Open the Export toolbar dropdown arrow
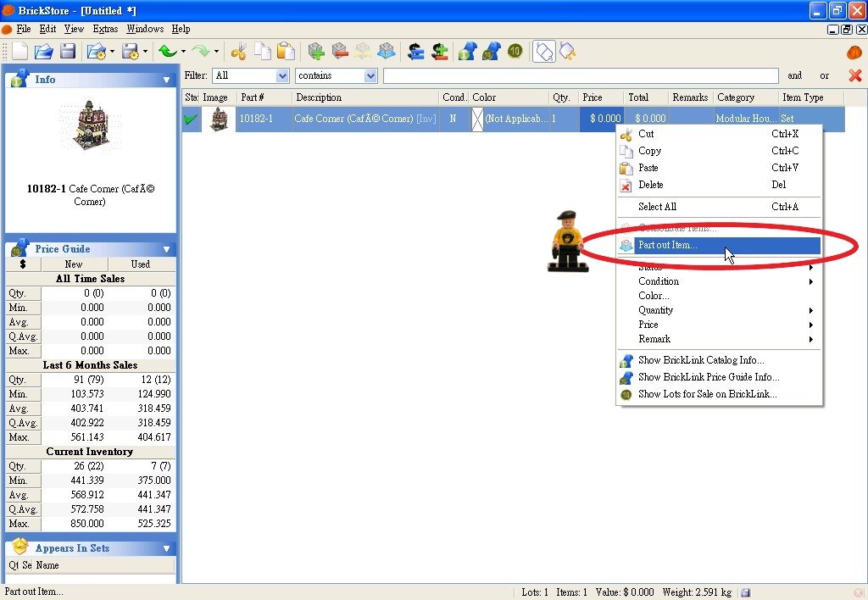868x600 pixels. point(145,52)
